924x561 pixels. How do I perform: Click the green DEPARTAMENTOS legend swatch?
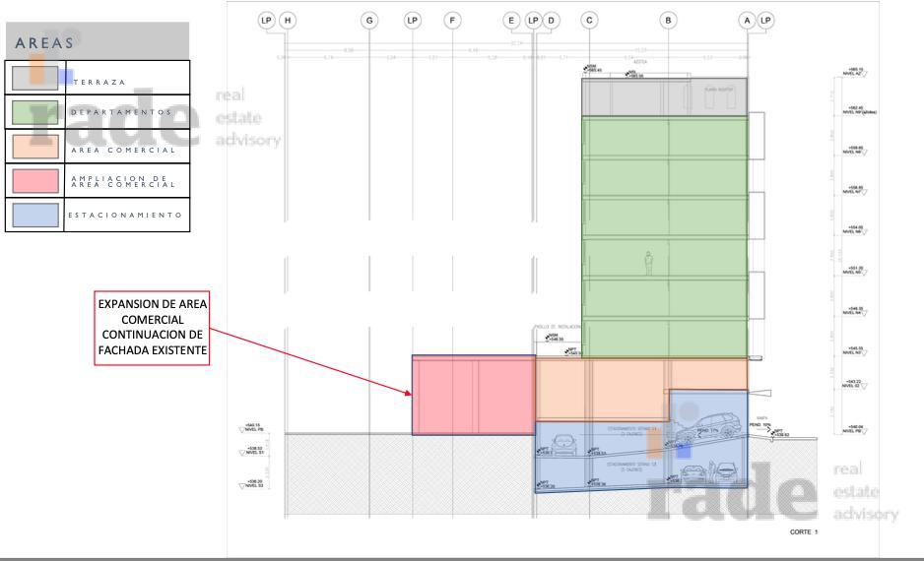[35, 112]
